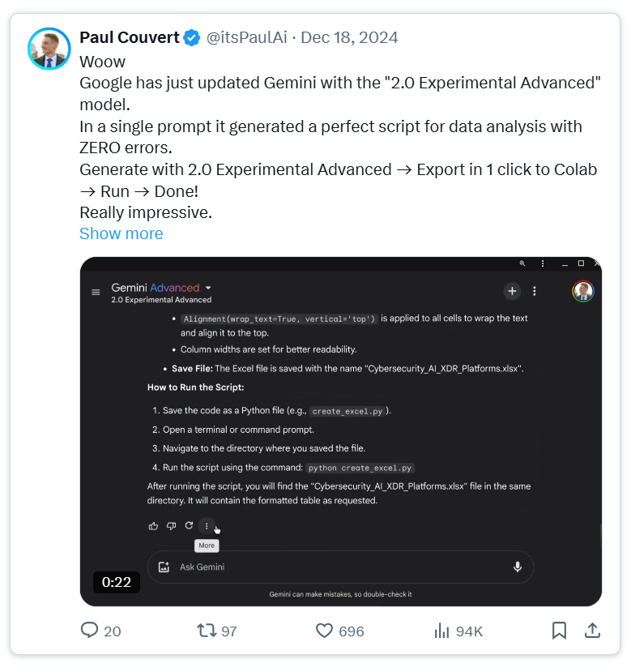This screenshot has height=672, width=631.
Task: Upload image in Ask Gemini box
Action: 164,567
